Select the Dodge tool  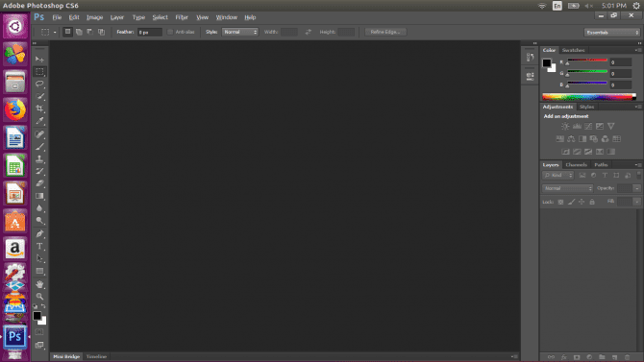click(x=39, y=221)
